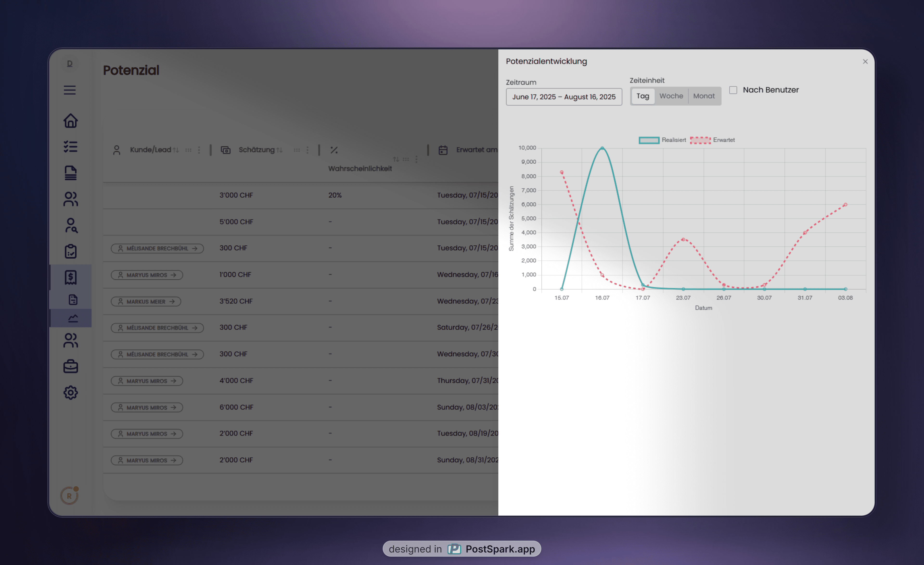This screenshot has height=565, width=924.
Task: Open Mélisande Brechbühl tag in Wednesday 07/30 row
Action: tap(157, 354)
